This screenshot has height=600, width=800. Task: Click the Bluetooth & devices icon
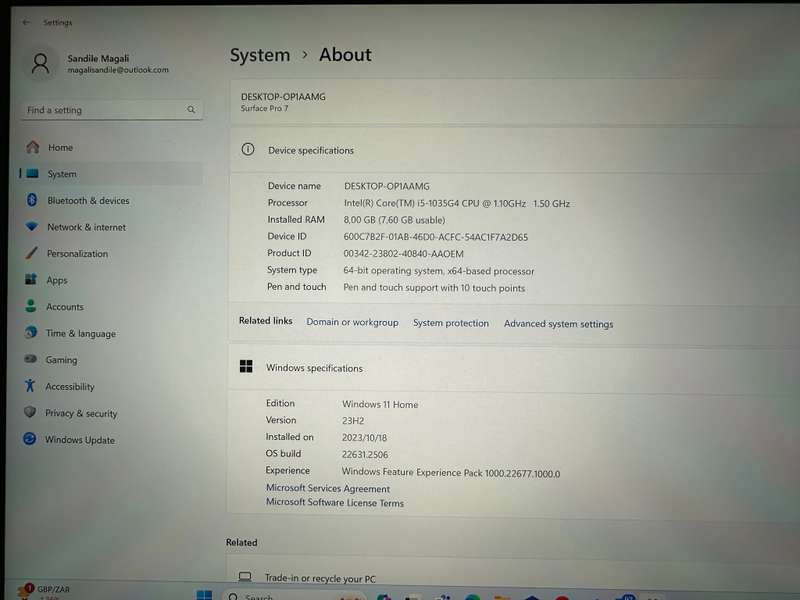pos(32,200)
